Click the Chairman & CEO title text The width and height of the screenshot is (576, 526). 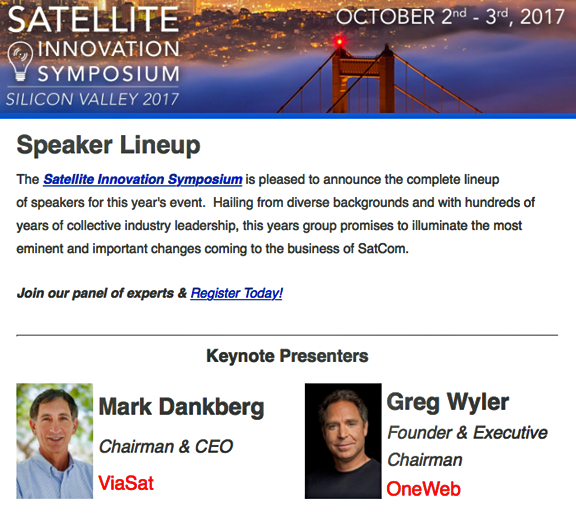pyautogui.click(x=166, y=447)
